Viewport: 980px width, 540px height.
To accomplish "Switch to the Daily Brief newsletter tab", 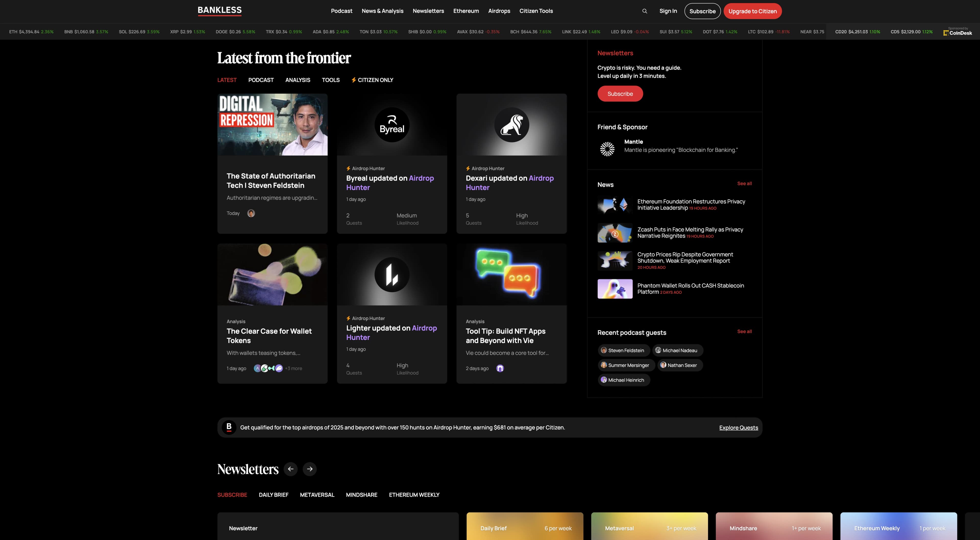I will pos(273,495).
